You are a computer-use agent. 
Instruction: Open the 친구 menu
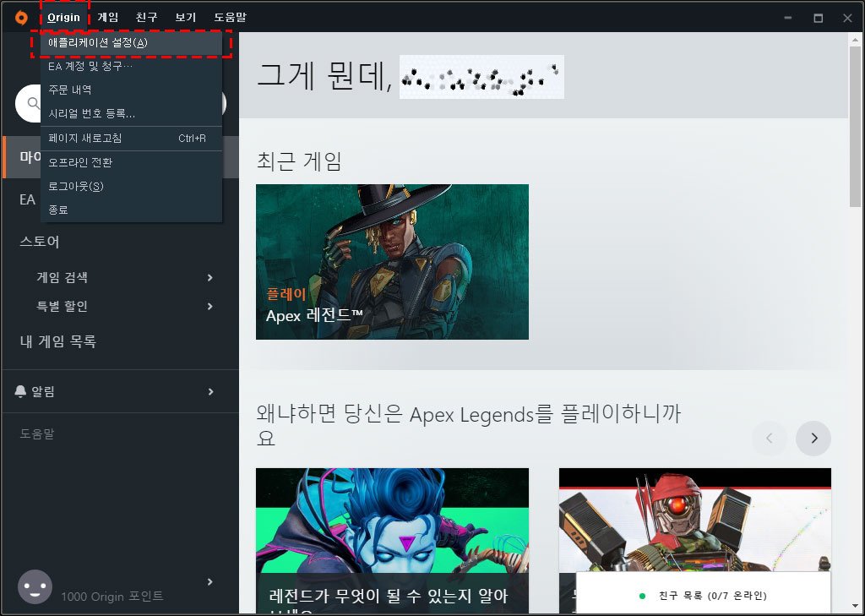147,17
